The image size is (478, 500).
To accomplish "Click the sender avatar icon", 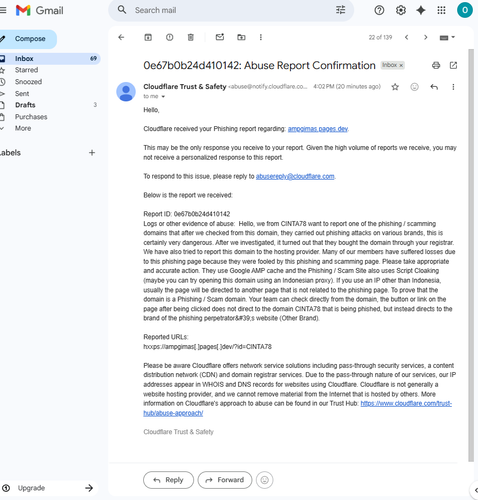I will (126, 92).
